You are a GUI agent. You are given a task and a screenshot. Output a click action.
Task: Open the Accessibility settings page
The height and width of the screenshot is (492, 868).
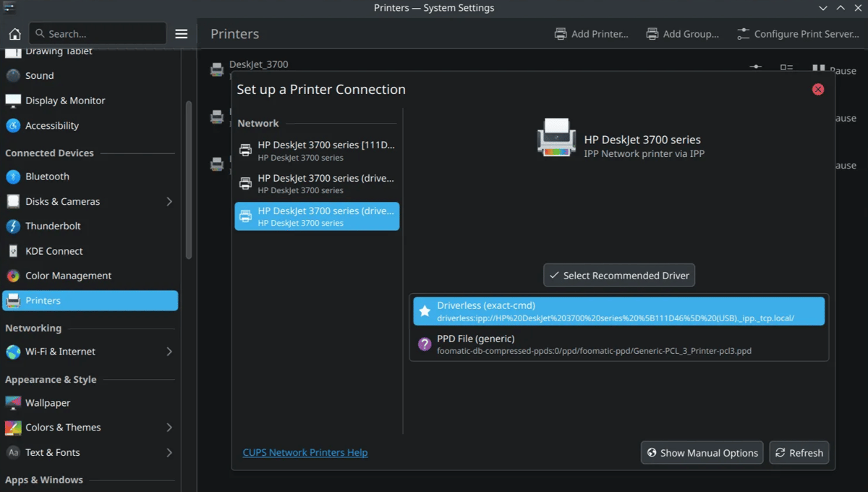pyautogui.click(x=51, y=126)
